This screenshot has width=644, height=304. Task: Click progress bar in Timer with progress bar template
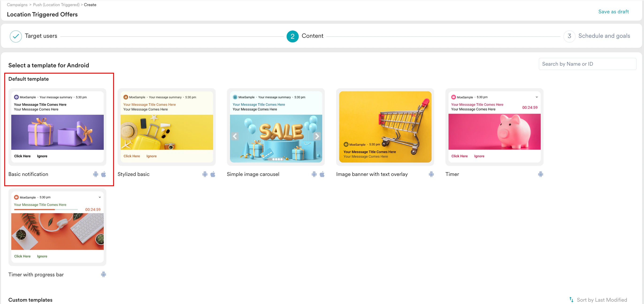coord(46,209)
